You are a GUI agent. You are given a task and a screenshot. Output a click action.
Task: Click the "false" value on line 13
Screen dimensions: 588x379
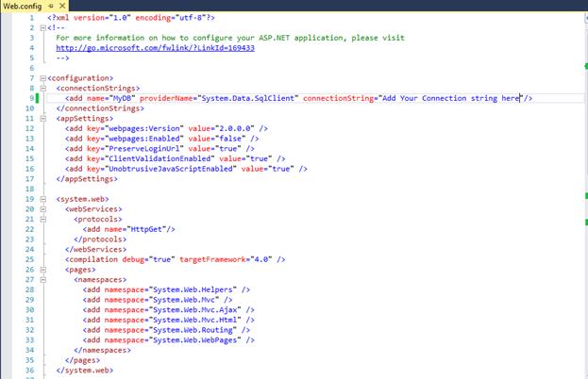pyautogui.click(x=230, y=139)
